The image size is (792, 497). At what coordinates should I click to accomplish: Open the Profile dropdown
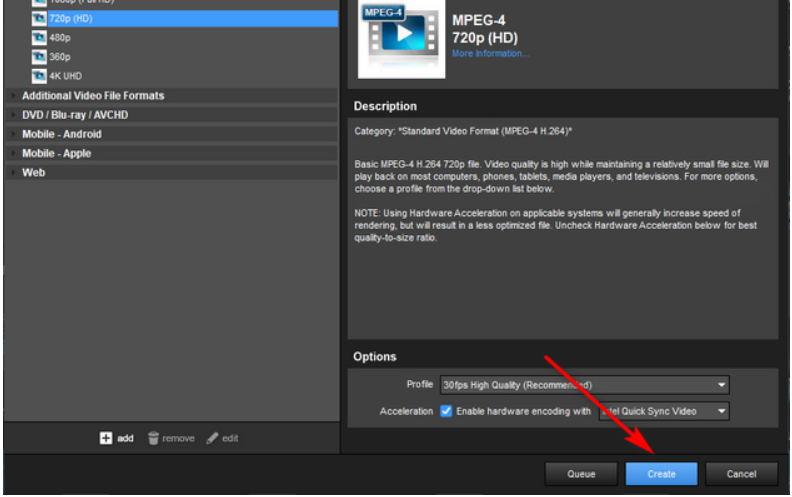coord(584,385)
